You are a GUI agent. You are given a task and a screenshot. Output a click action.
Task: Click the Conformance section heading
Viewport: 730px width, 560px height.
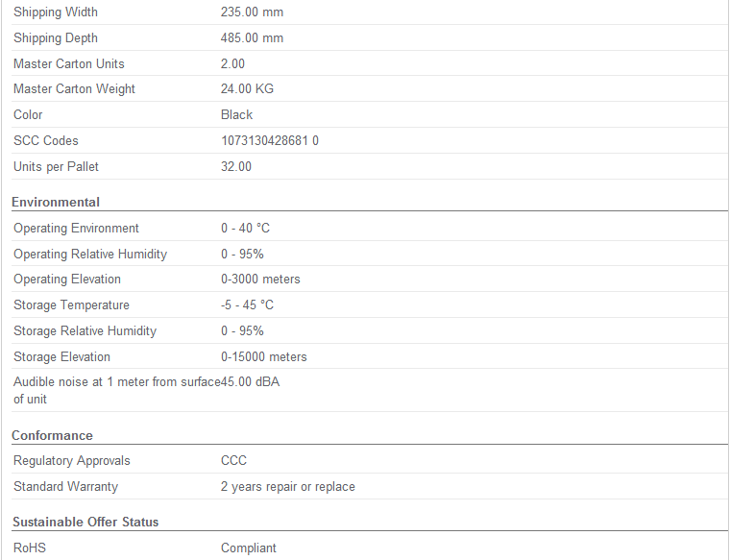[52, 435]
